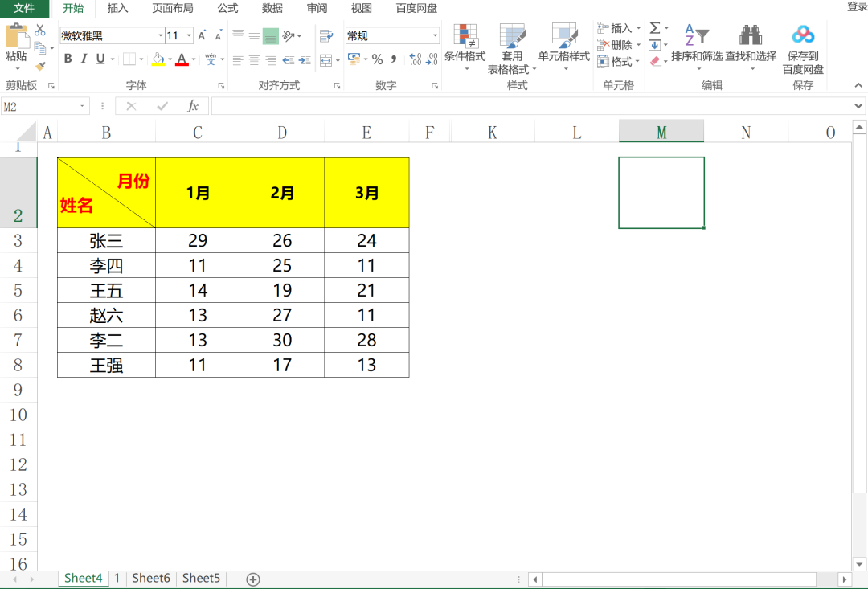
Task: Click the text orientation ab icon
Action: (x=289, y=36)
